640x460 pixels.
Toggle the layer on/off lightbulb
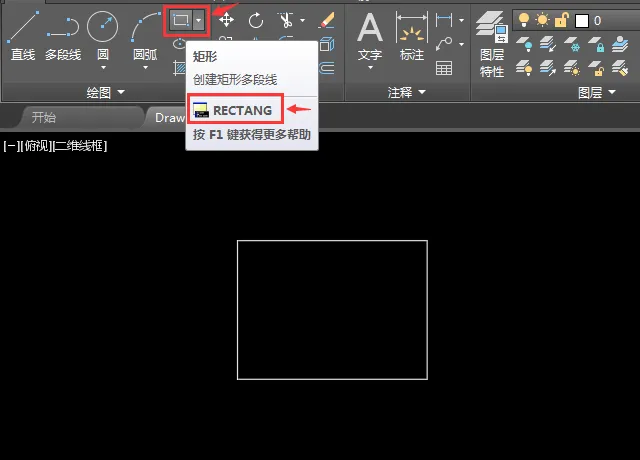(524, 20)
